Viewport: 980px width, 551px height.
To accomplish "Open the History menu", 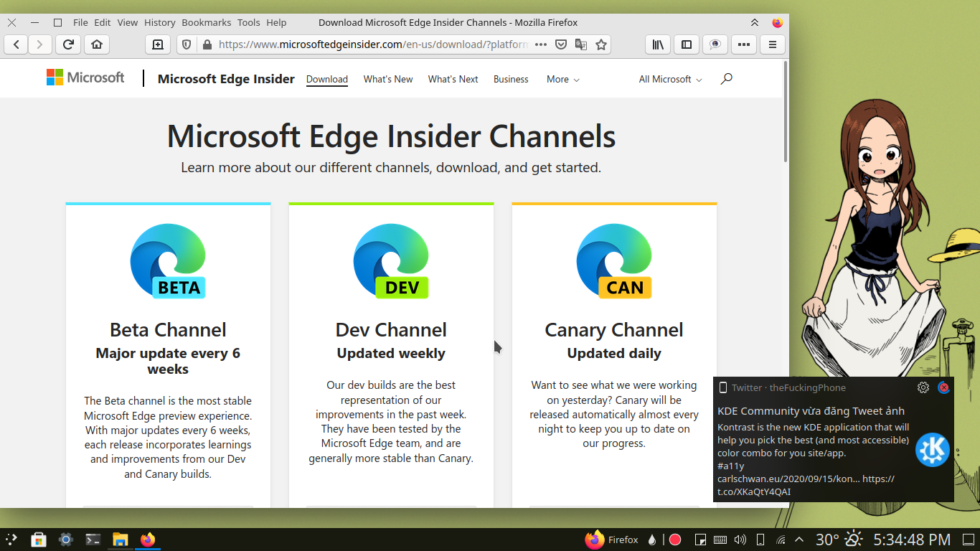I will (160, 22).
